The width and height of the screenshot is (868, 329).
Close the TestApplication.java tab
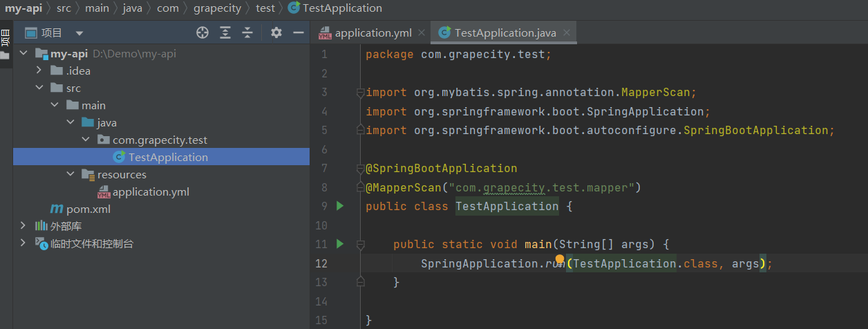click(567, 33)
